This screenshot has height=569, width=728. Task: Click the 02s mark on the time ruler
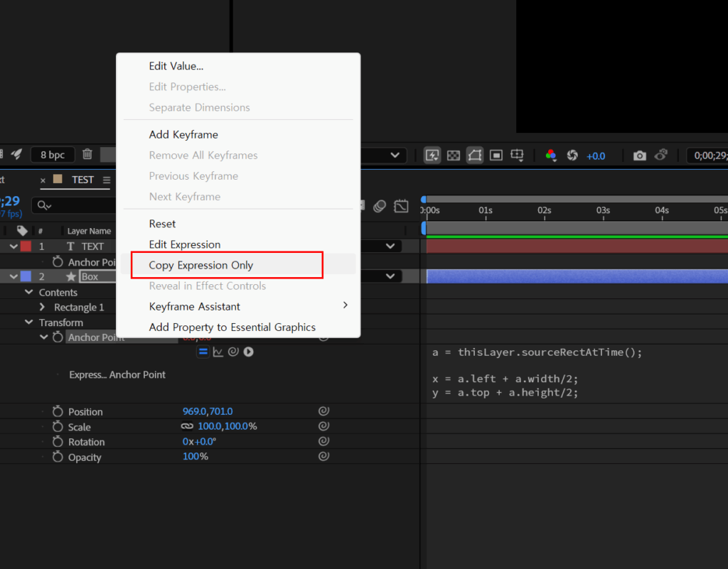pyautogui.click(x=544, y=210)
